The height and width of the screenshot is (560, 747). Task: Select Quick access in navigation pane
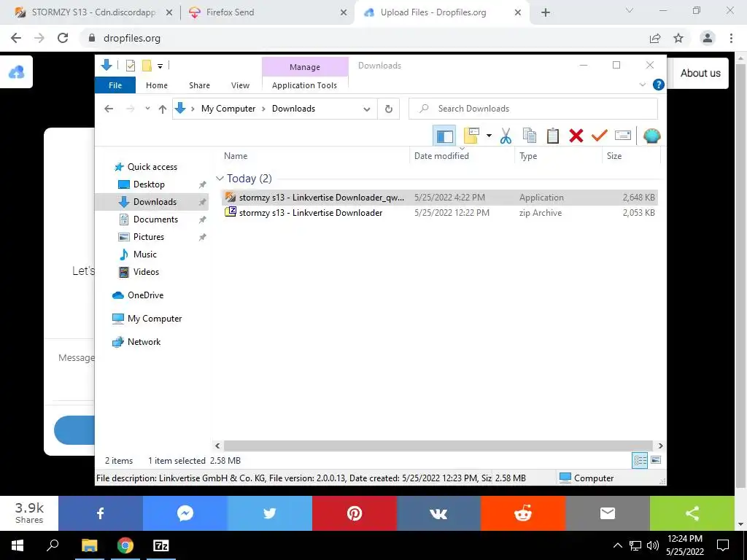click(152, 167)
